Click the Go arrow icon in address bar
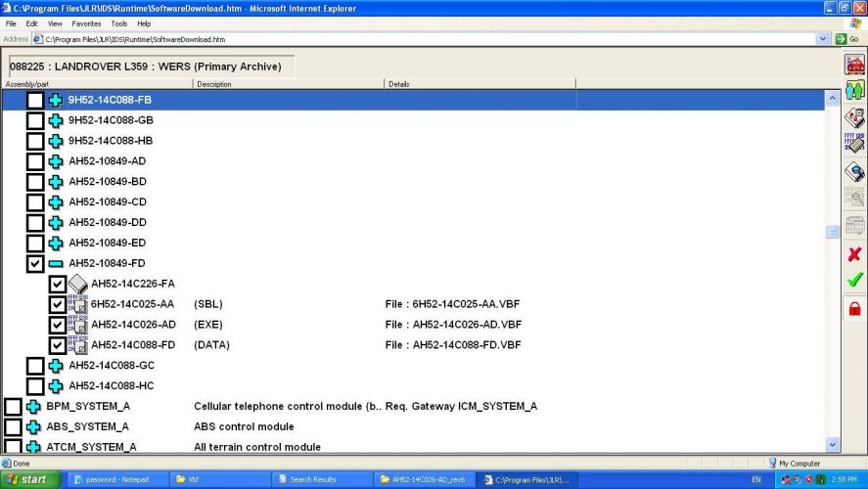 point(842,39)
